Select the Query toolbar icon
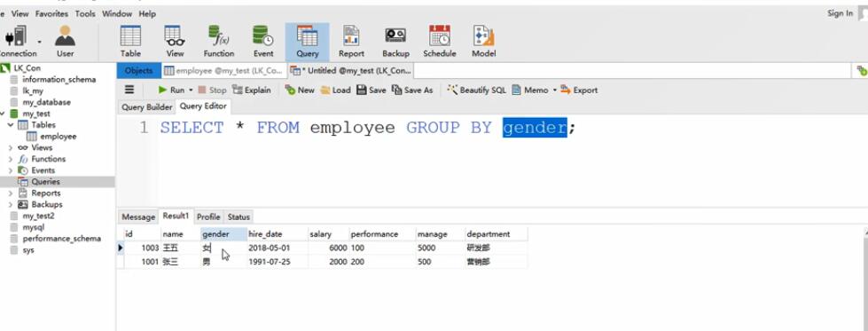 308,42
